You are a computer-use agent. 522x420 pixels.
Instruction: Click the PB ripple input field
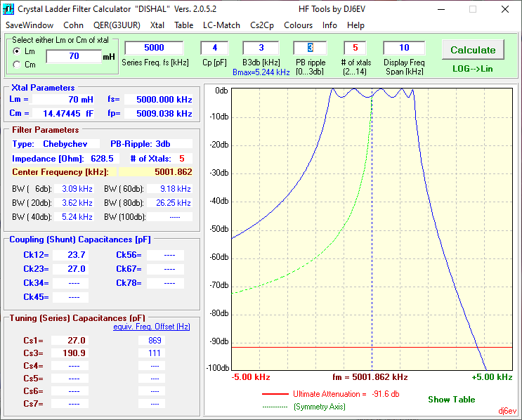pos(310,48)
